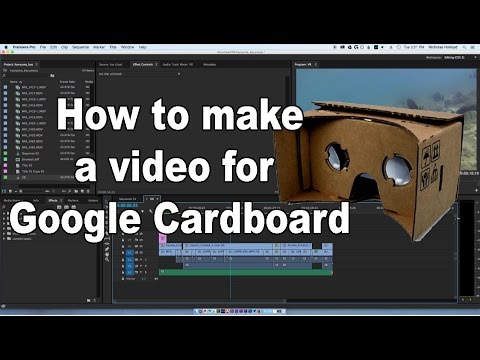Open the Sequence menu
Image resolution: width=480 pixels, height=360 pixels.
pos(80,47)
